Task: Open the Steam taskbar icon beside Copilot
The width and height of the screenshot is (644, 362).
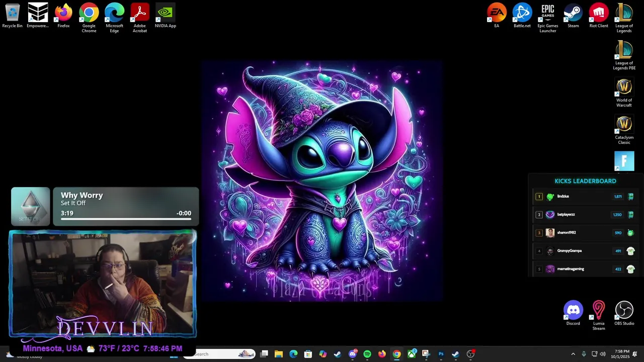Action: tap(338, 354)
